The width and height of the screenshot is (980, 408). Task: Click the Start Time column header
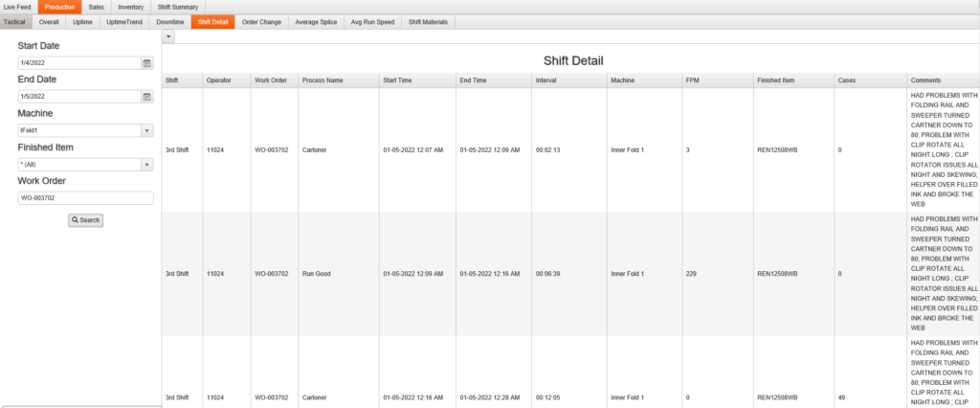coord(417,80)
